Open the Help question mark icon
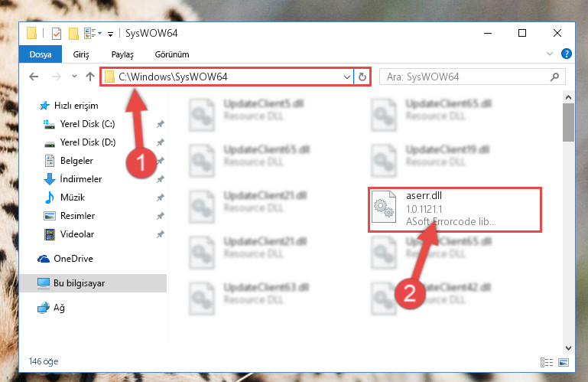 point(567,54)
